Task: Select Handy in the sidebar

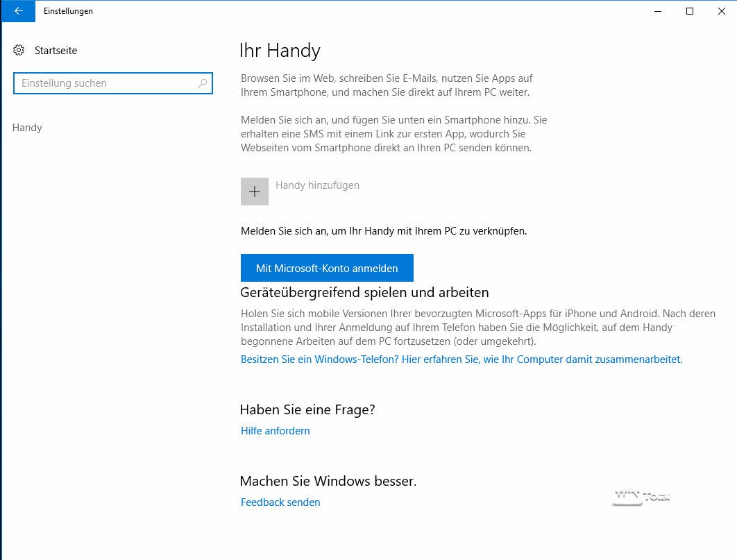Action: (x=28, y=128)
